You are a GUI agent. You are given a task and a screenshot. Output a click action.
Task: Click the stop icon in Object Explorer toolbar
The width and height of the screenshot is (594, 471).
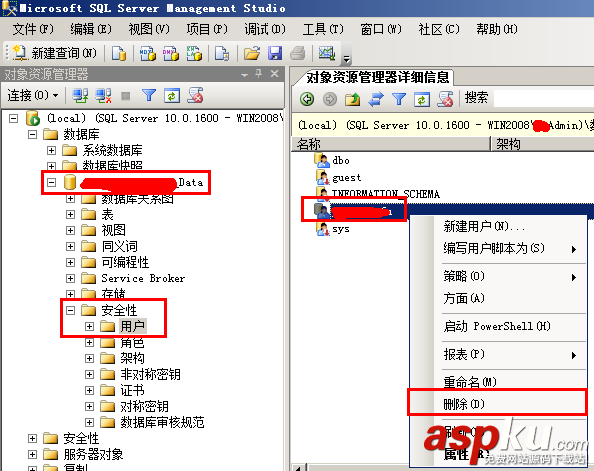tap(125, 96)
